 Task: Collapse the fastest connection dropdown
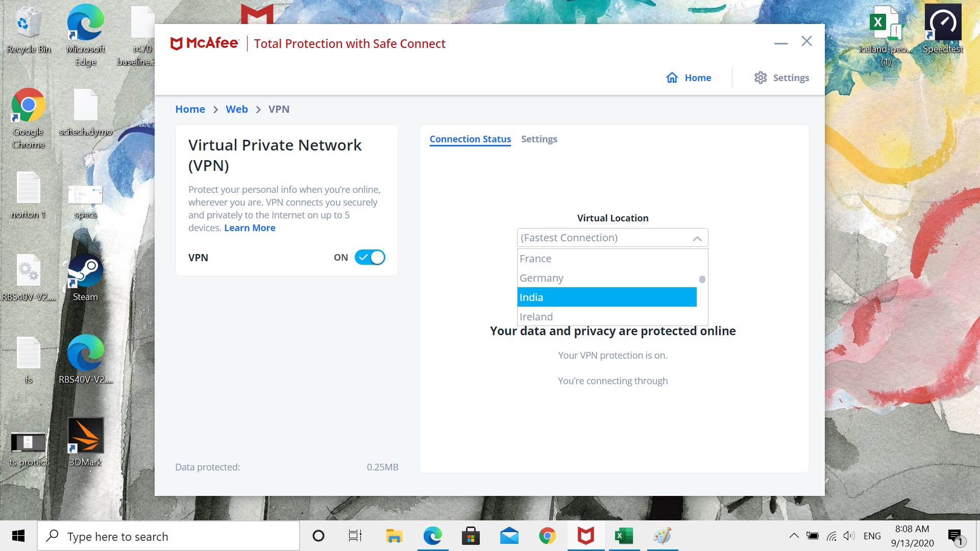697,237
